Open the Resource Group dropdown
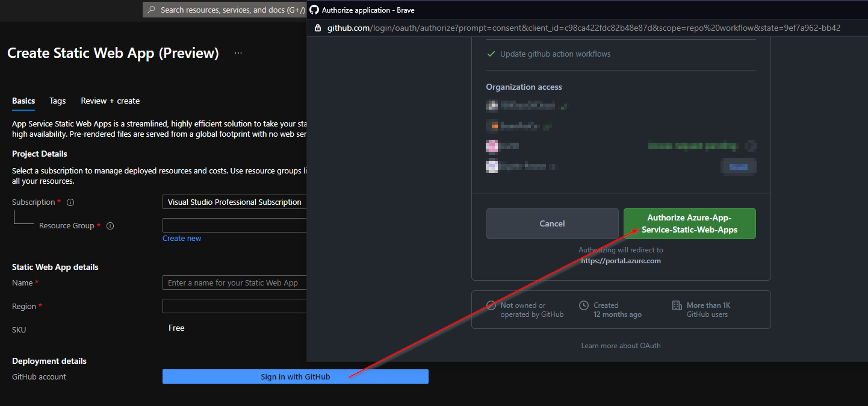This screenshot has height=406, width=868. pos(235,225)
